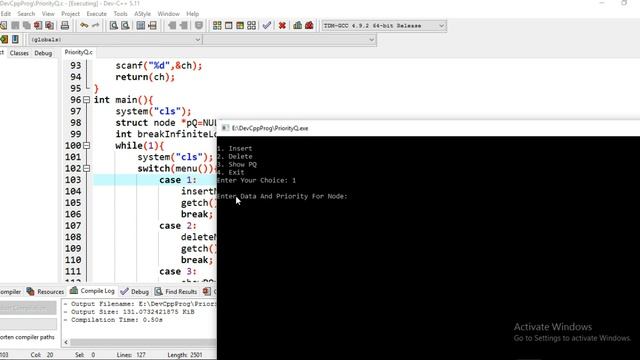Collapse the main() code fold at line 96
This screenshot has height=360, width=640.
click(87, 100)
